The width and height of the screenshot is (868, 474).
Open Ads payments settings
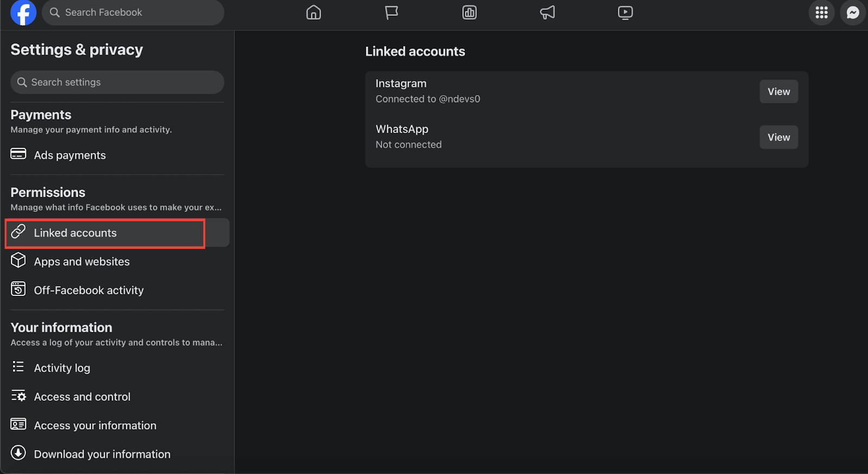117,155
